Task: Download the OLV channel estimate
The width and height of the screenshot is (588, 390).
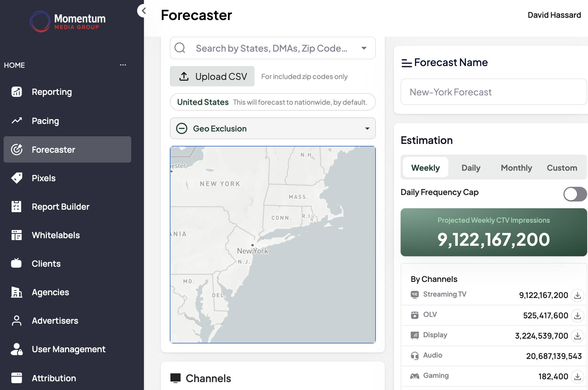Action: pyautogui.click(x=577, y=315)
